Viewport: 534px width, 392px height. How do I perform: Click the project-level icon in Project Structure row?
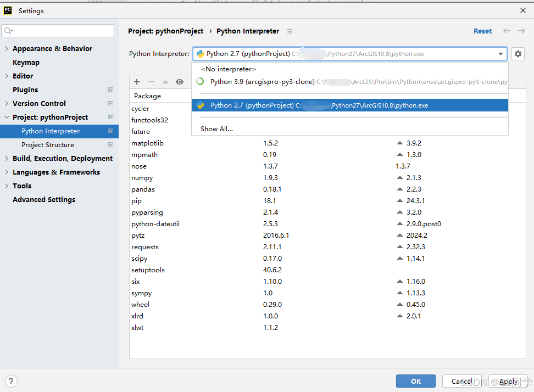110,144
